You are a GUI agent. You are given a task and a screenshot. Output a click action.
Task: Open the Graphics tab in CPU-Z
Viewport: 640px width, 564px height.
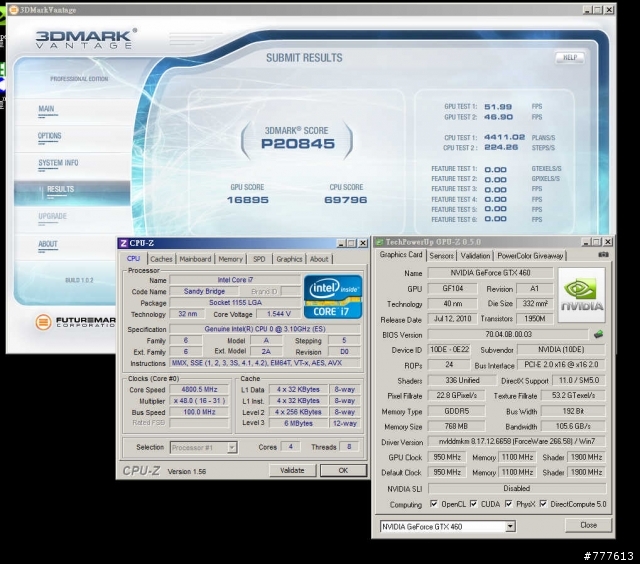pyautogui.click(x=289, y=259)
